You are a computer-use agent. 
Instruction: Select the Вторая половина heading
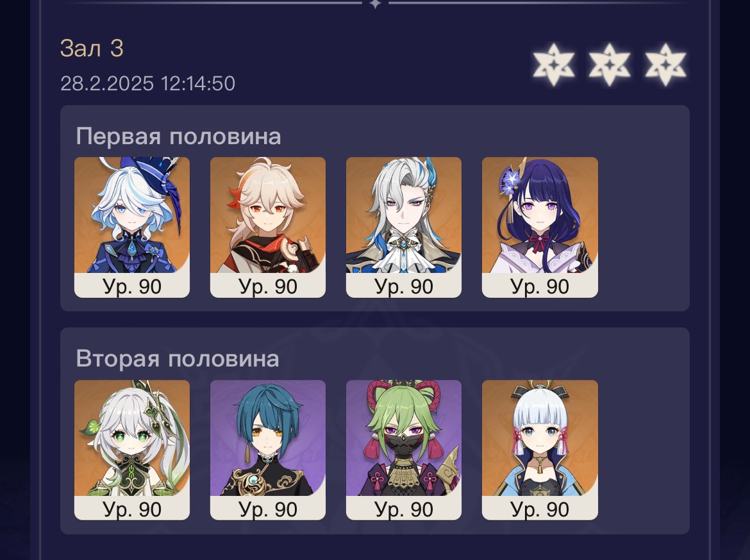point(178,359)
